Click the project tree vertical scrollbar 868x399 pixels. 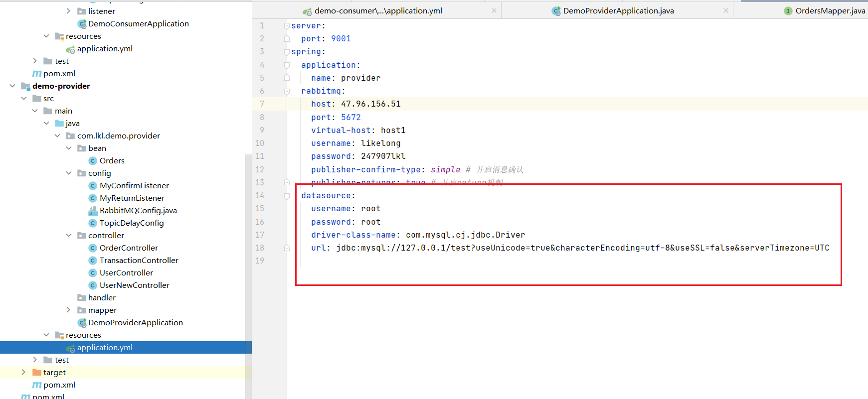(x=248, y=276)
